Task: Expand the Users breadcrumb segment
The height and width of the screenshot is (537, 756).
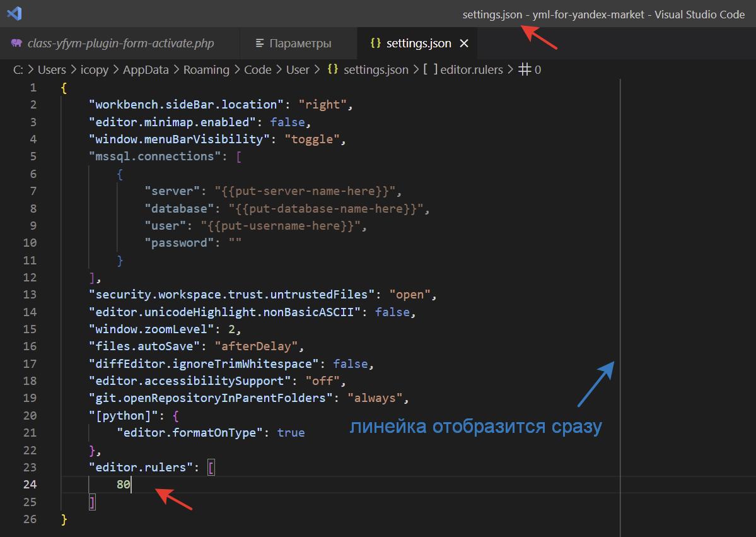Action: (x=52, y=70)
